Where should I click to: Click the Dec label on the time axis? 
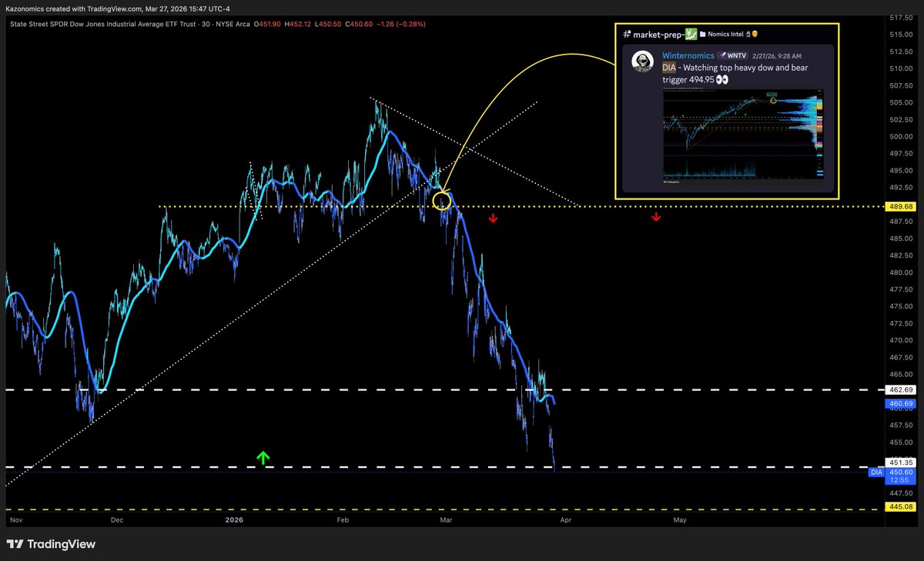[118, 520]
